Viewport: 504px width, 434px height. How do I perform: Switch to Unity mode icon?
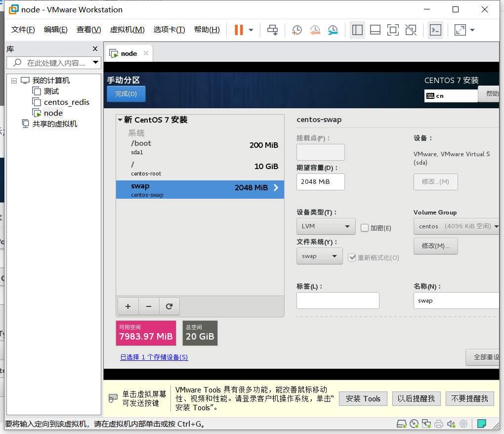click(x=411, y=30)
